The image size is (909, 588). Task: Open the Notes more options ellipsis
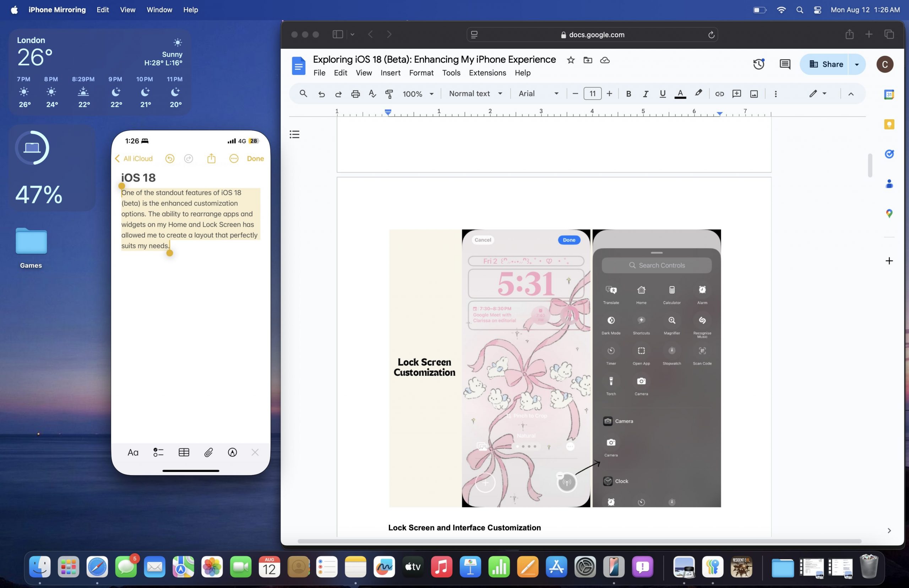(234, 159)
